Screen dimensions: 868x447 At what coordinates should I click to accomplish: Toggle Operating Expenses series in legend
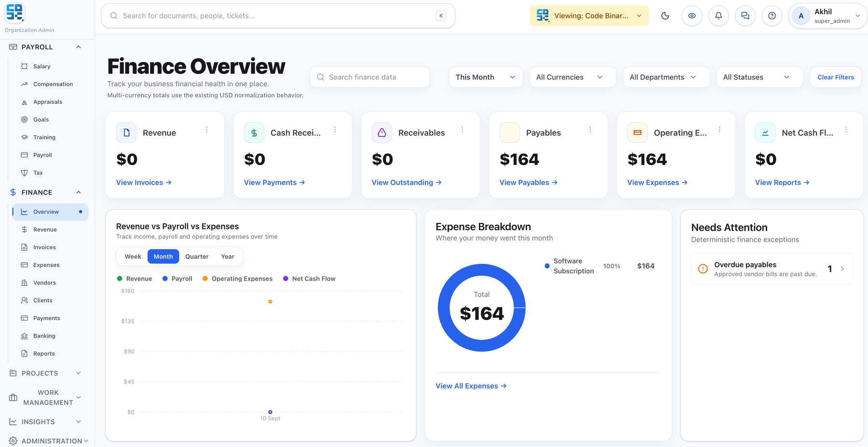[x=237, y=279]
